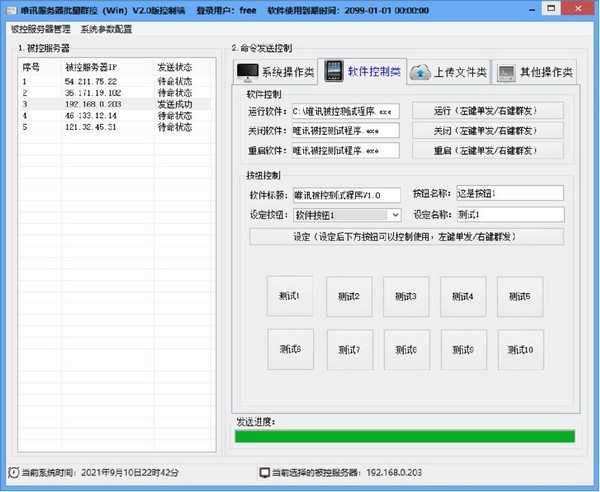Click the monitor icon beside 当前选择的被控服务器
This screenshot has height=492, width=600.
(x=264, y=471)
